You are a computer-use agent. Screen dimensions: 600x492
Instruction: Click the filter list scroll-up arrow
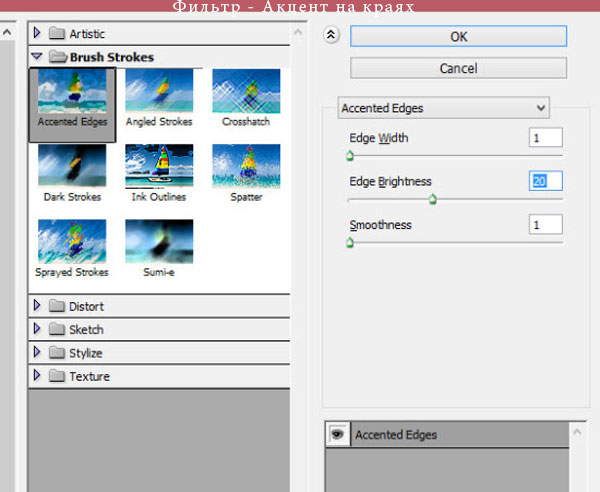(298, 33)
